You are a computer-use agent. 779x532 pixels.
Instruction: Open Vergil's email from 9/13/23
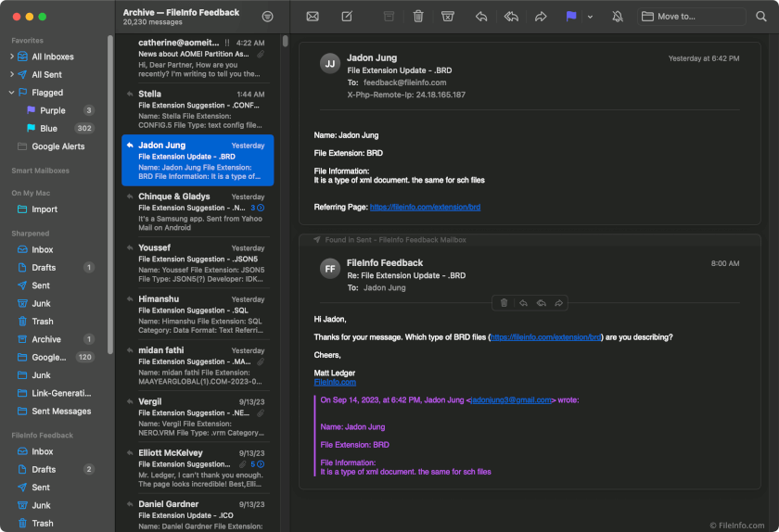tap(198, 416)
